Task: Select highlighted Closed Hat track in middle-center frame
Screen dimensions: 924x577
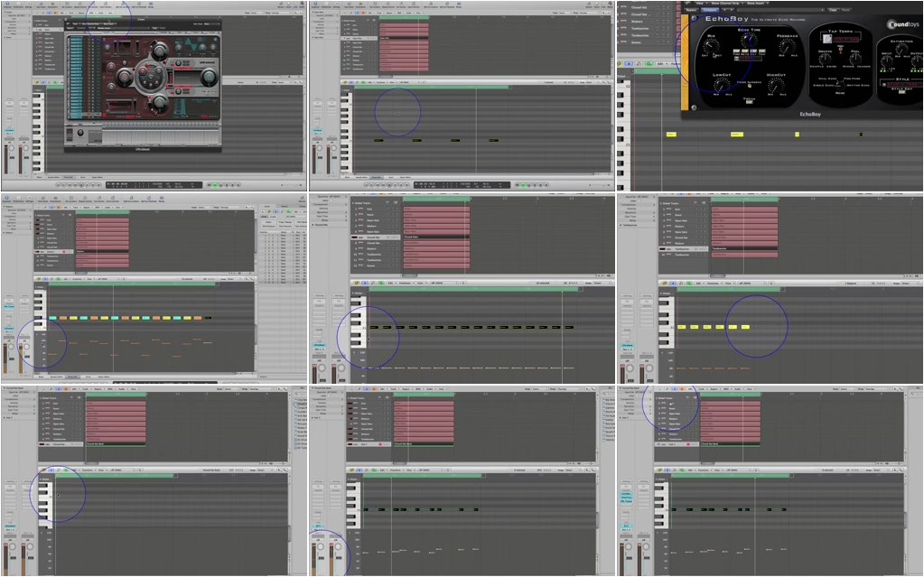Action: pos(376,237)
